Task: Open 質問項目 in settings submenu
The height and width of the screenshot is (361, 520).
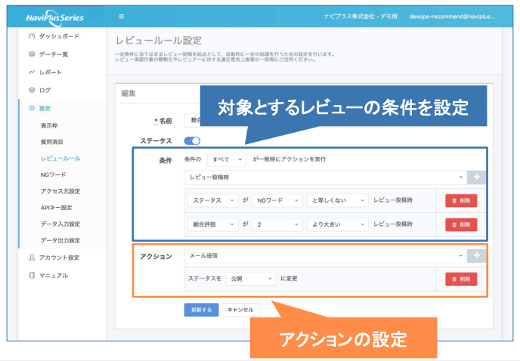Action: coord(52,142)
